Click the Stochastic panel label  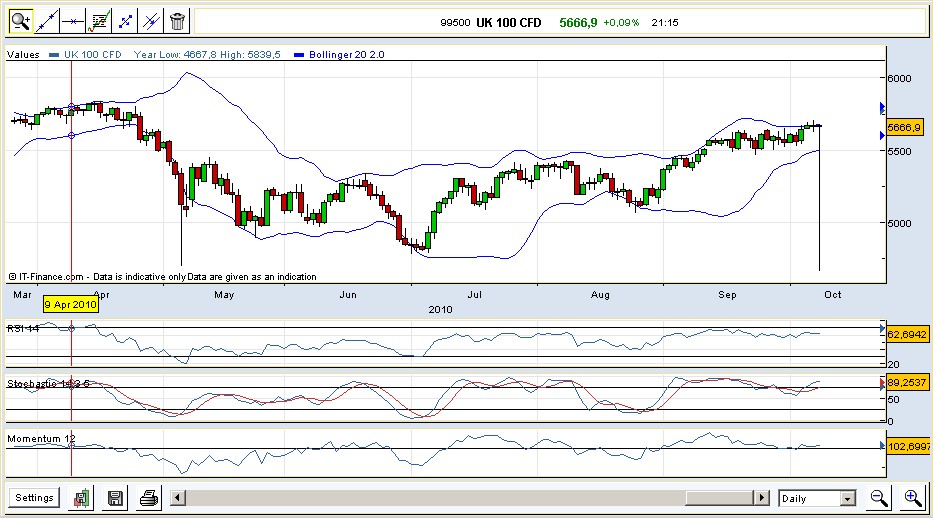pyautogui.click(x=48, y=384)
